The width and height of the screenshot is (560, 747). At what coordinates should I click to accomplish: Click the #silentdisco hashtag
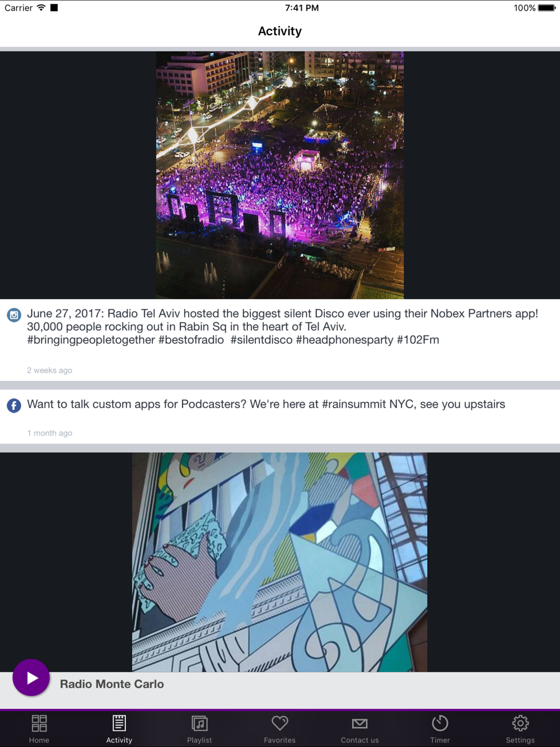[262, 340]
